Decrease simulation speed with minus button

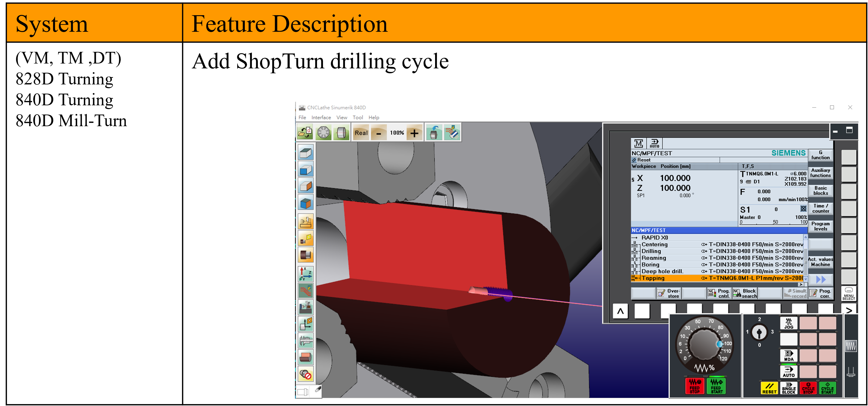pyautogui.click(x=378, y=133)
